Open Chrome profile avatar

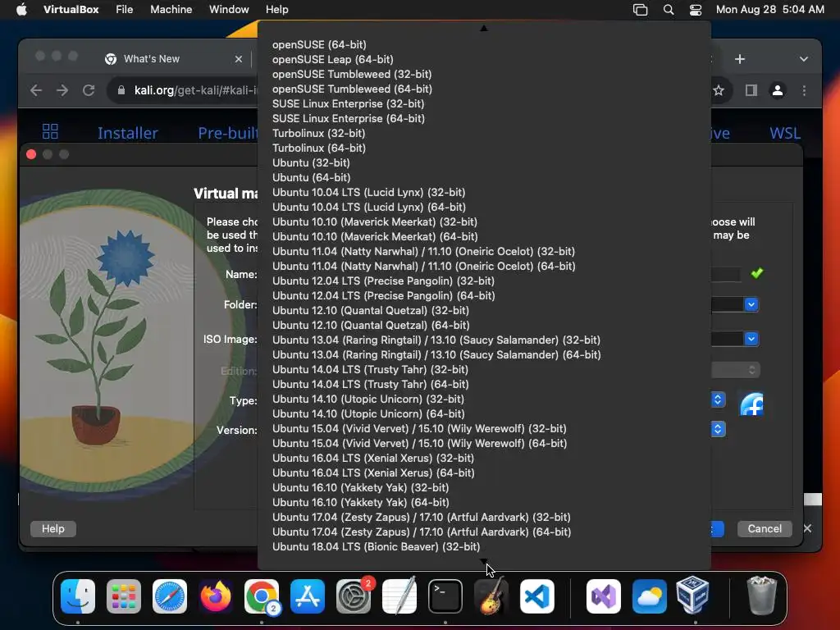coord(778,90)
